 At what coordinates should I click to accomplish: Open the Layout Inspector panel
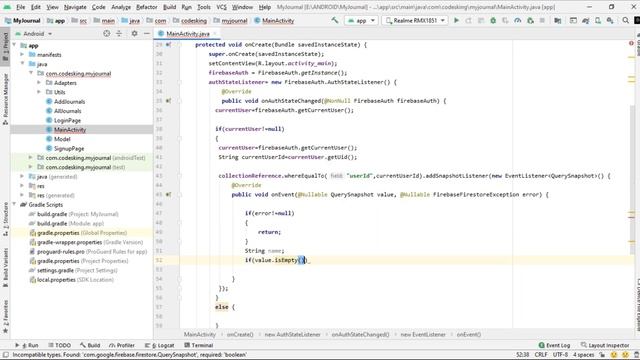tap(605, 345)
